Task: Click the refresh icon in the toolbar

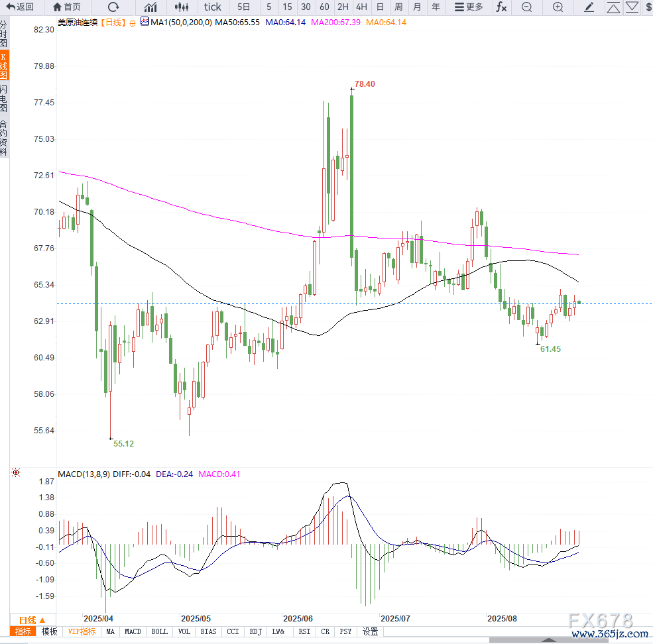Action: tap(113, 7)
